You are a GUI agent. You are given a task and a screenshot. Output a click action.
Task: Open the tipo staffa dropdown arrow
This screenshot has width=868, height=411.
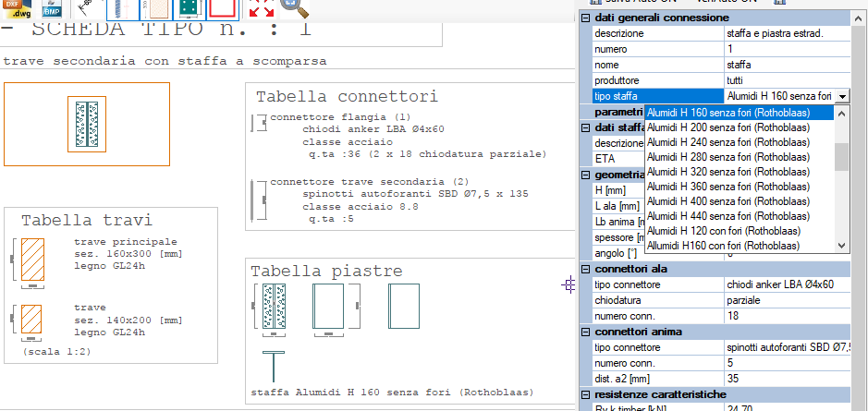(842, 96)
